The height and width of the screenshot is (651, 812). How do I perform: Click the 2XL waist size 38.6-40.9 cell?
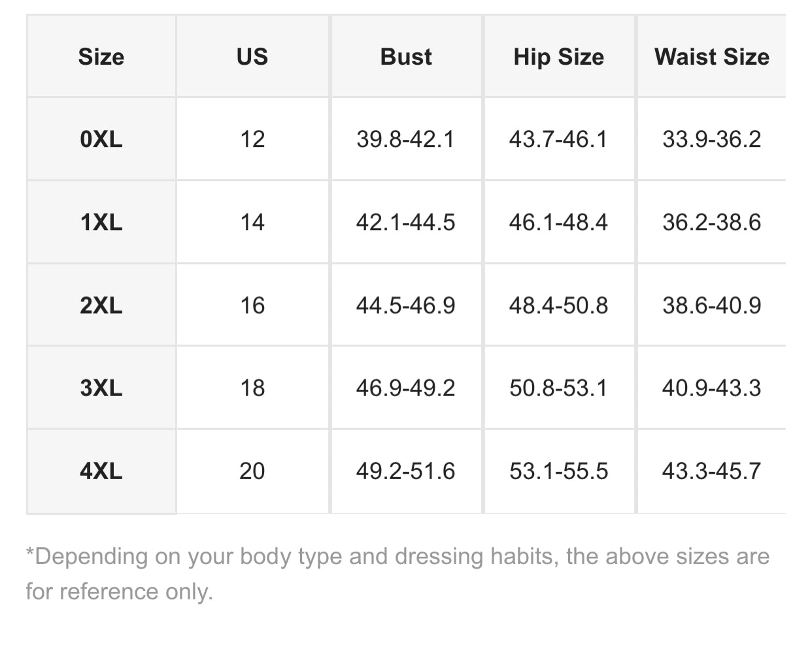coord(711,305)
